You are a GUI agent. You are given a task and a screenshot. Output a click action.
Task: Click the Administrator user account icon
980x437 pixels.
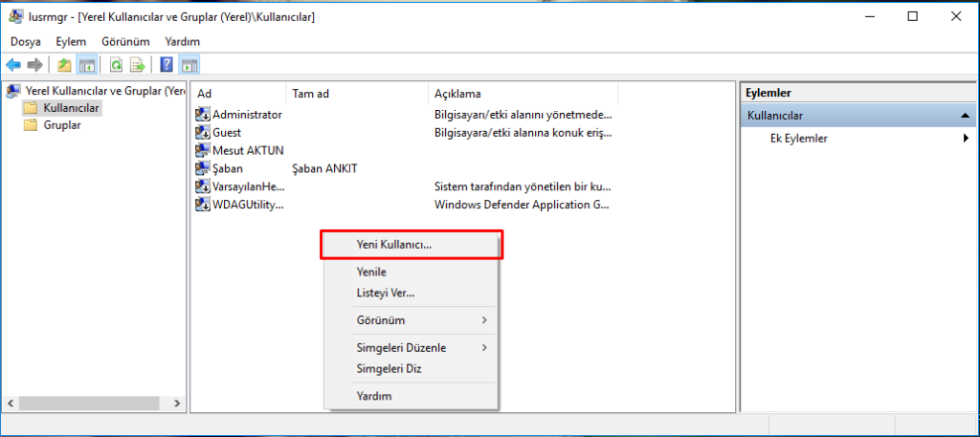click(x=203, y=114)
